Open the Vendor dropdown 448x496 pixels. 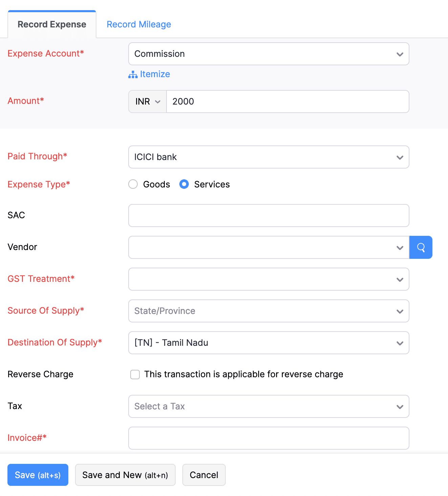(x=269, y=247)
